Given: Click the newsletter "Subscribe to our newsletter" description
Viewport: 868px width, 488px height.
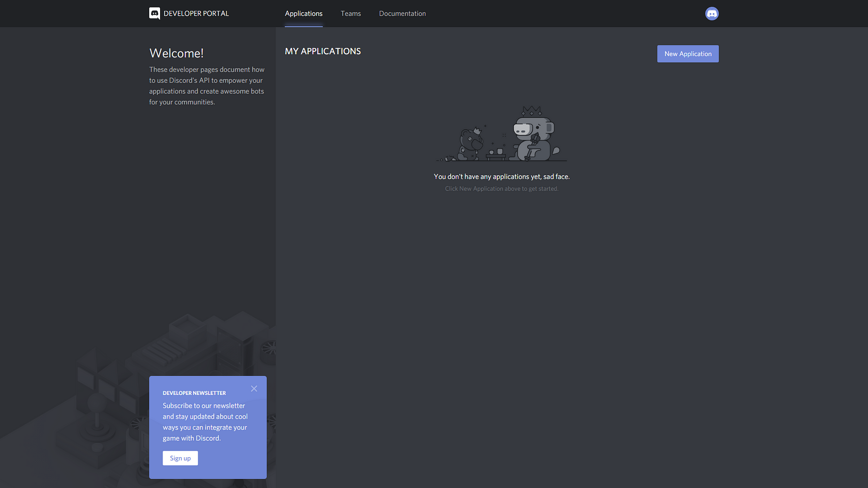Looking at the screenshot, I should pyautogui.click(x=205, y=422).
